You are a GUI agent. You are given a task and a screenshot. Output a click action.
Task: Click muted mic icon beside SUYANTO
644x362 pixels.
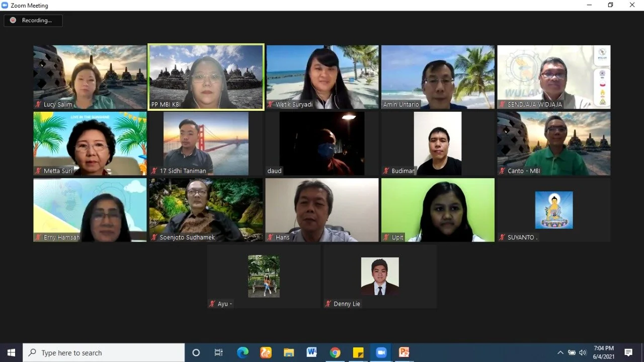coord(502,238)
